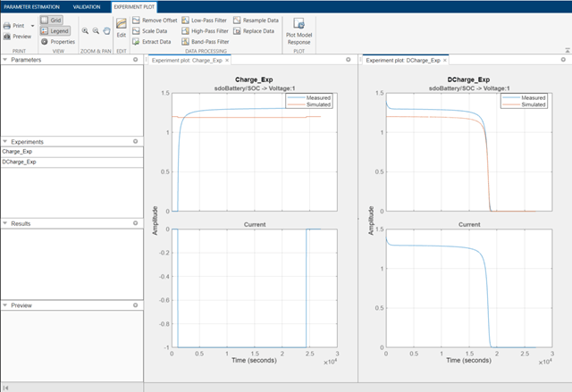Viewport: 572px width, 392px height.
Task: Select the Pan hand tool
Action: tap(106, 31)
